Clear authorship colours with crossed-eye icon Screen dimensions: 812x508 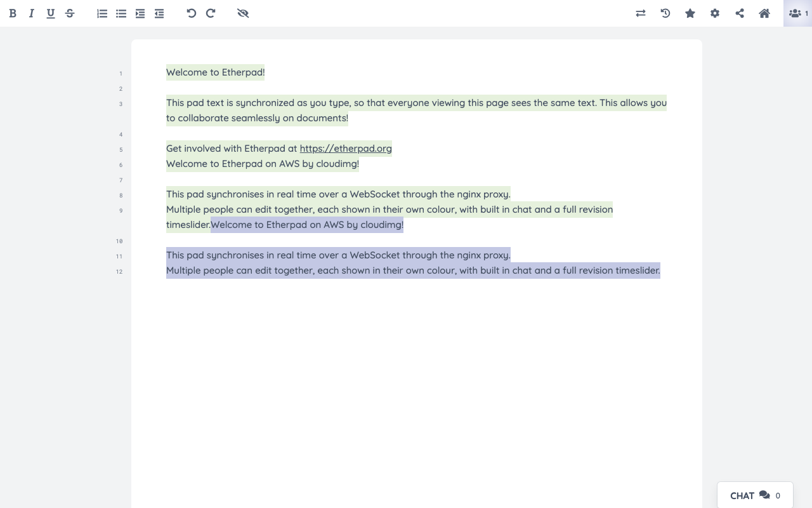(243, 13)
